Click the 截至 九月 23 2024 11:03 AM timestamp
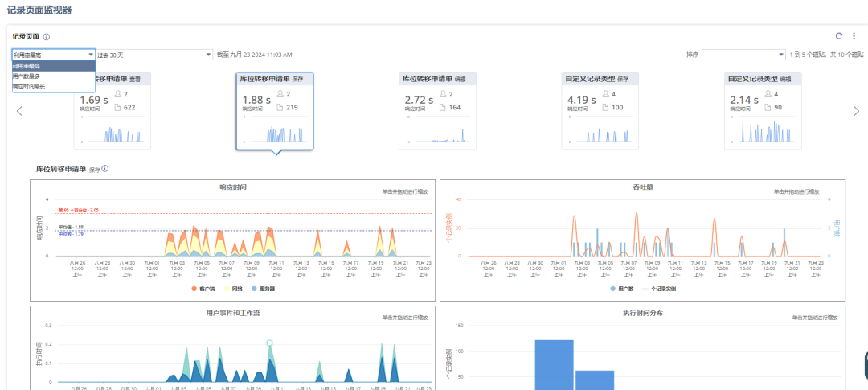 pos(255,55)
